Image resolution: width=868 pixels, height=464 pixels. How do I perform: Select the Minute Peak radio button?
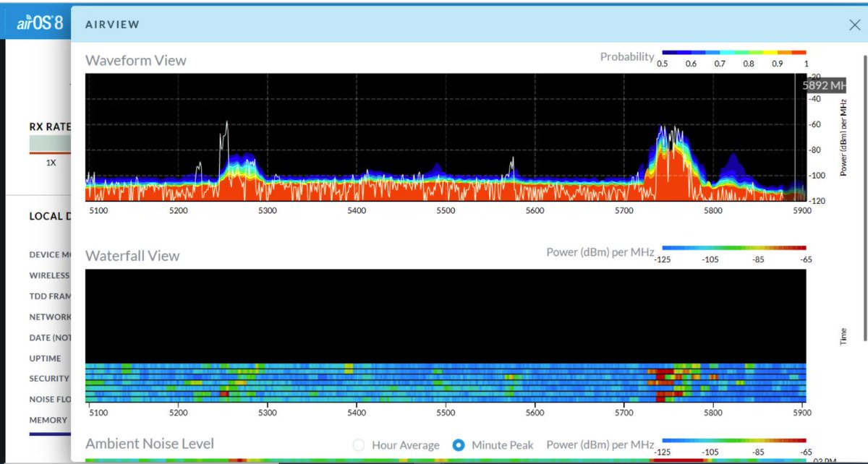tap(458, 445)
